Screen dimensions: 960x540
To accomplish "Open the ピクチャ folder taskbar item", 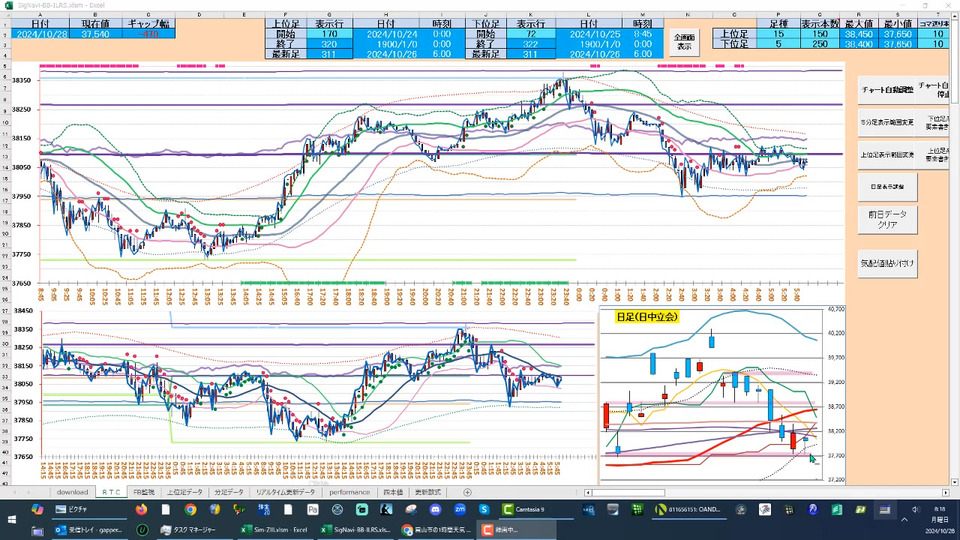I will point(89,509).
